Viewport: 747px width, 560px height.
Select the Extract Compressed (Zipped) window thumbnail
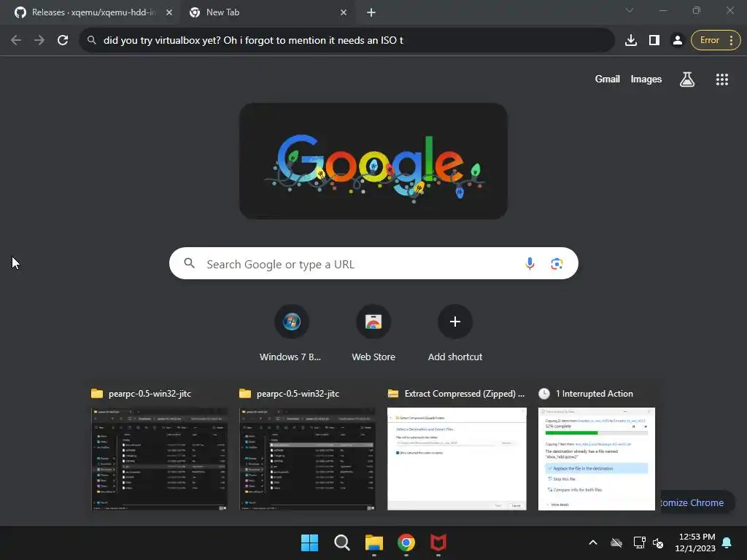[457, 459]
